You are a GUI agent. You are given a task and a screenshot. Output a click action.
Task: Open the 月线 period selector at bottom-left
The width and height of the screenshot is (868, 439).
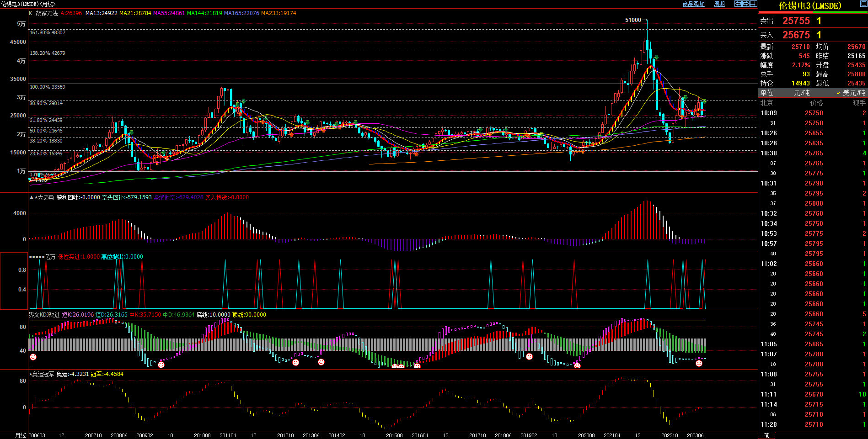(x=20, y=435)
